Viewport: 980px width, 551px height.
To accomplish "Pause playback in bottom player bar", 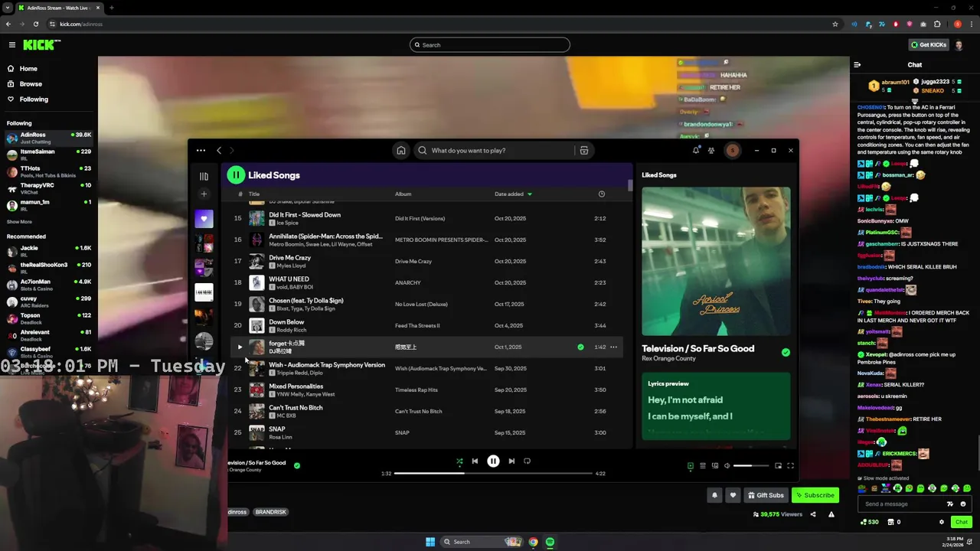I will tap(493, 461).
